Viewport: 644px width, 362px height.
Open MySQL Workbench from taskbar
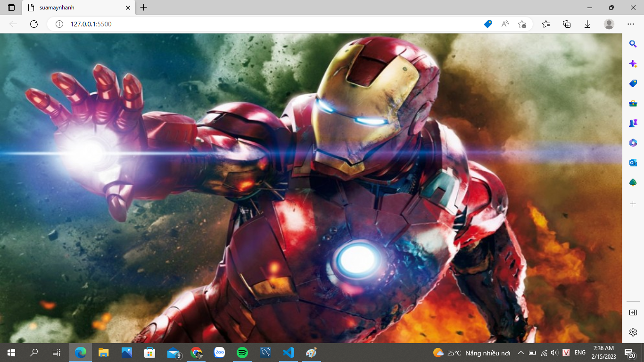pyautogui.click(x=265, y=353)
